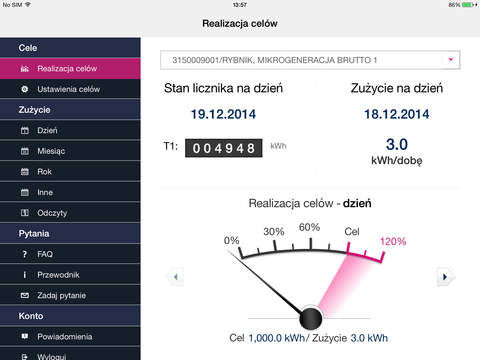
Task: Tap the 1,000.0 kWh goal value
Action: tap(277, 338)
